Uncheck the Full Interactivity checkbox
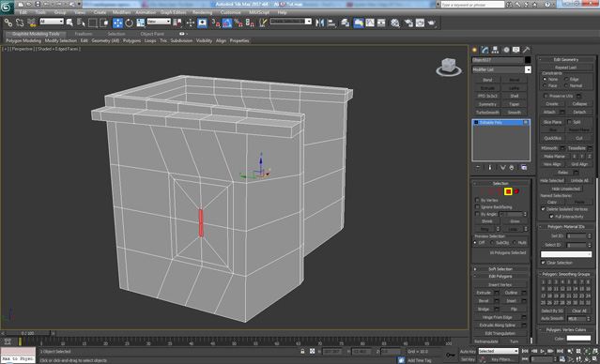600x364 pixels. point(551,217)
